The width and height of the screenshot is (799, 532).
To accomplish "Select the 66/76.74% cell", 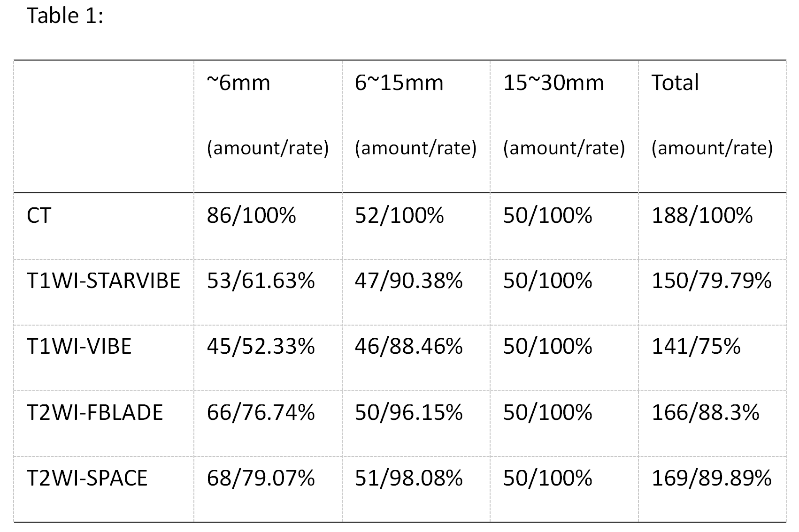I will click(261, 413).
